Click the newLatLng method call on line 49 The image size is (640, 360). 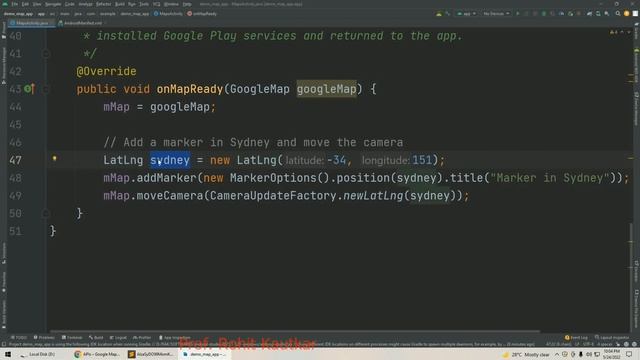pos(373,196)
